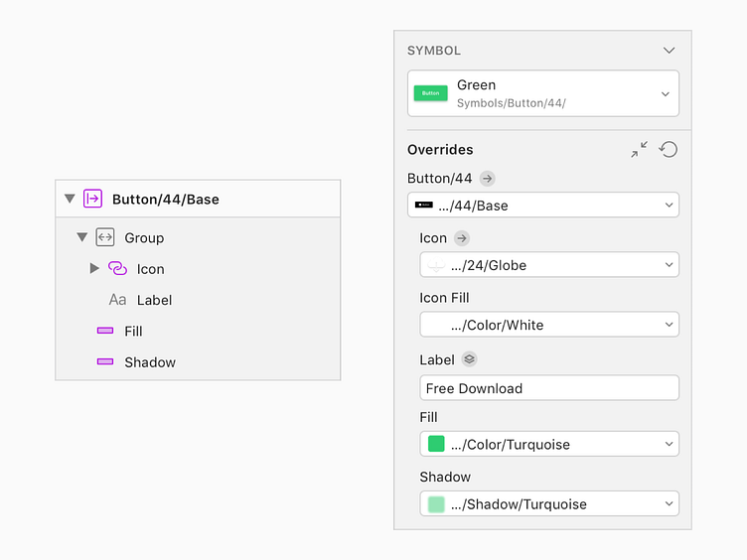Screen dimensions: 747x560
Task: Collapse the Group layer triangle
Action: pyautogui.click(x=82, y=237)
